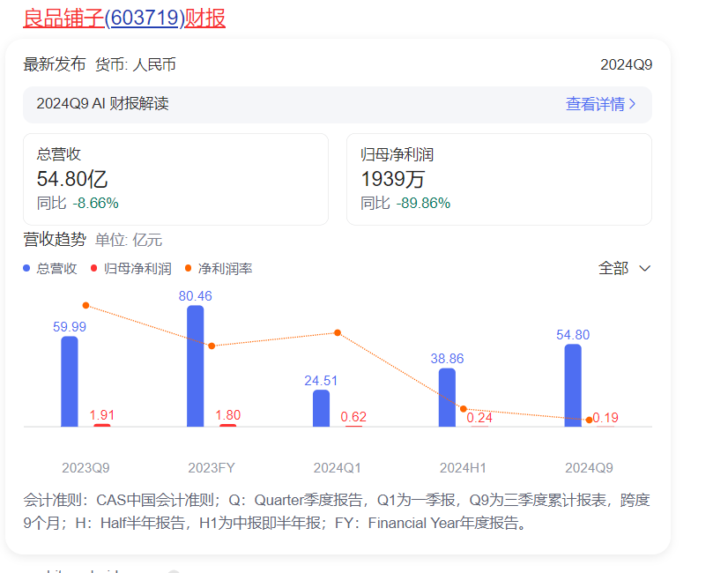Viewport: 728px width, 573px height.
Task: Click the 营收趋势 section heading
Action: 55,240
